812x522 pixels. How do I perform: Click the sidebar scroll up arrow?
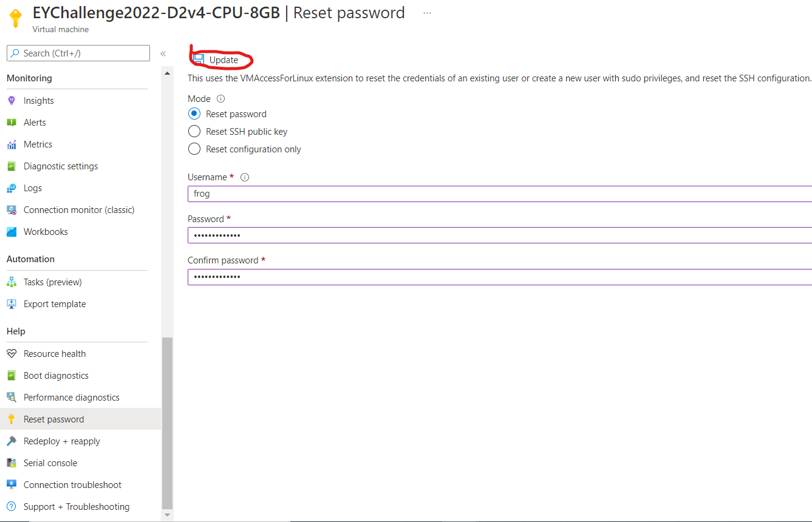pyautogui.click(x=168, y=74)
